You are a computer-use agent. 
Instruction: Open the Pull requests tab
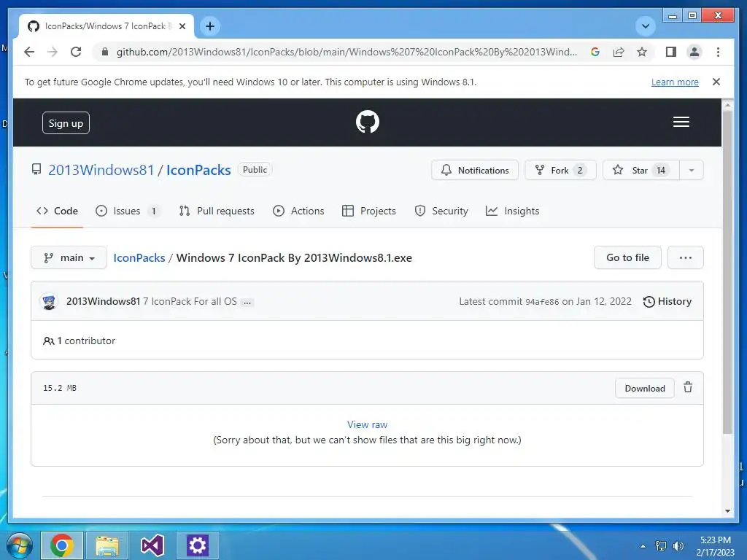click(217, 211)
